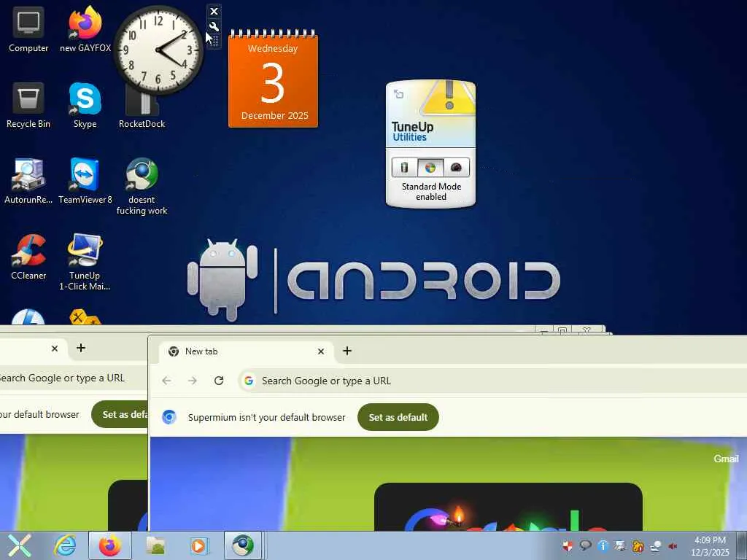Open the Start menu button
747x560 pixels.
[x=20, y=545]
